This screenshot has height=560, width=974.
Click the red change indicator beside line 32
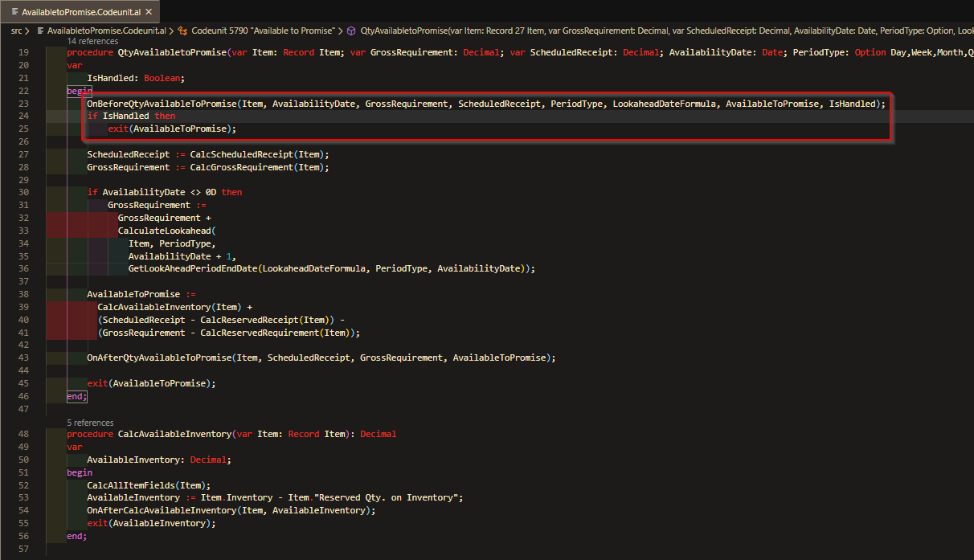click(50, 217)
